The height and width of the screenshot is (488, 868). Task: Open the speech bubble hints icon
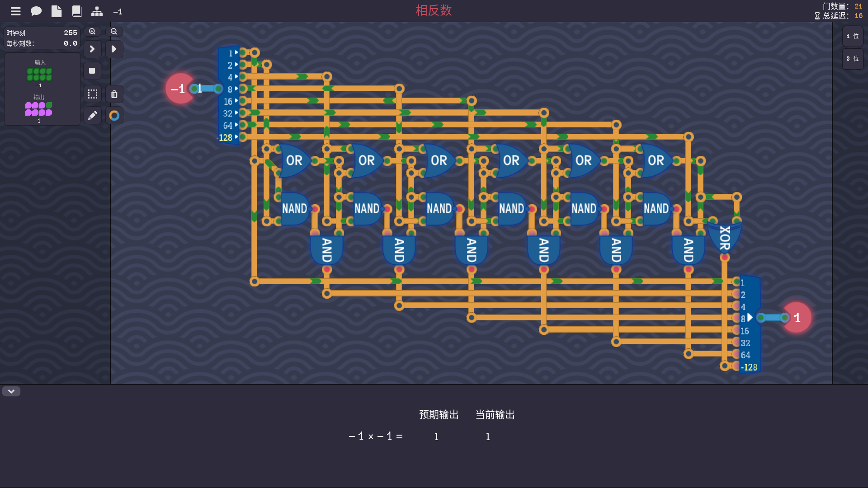[36, 11]
